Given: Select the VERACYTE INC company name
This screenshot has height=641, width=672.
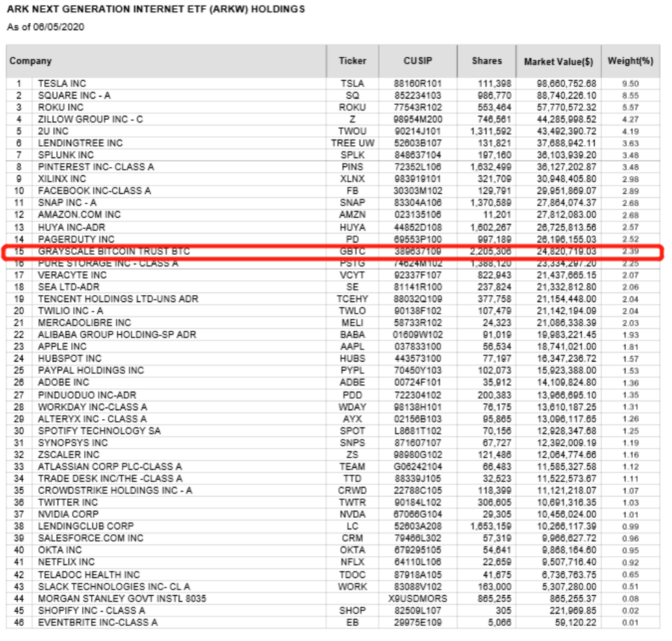Looking at the screenshot, I should click(x=72, y=275).
